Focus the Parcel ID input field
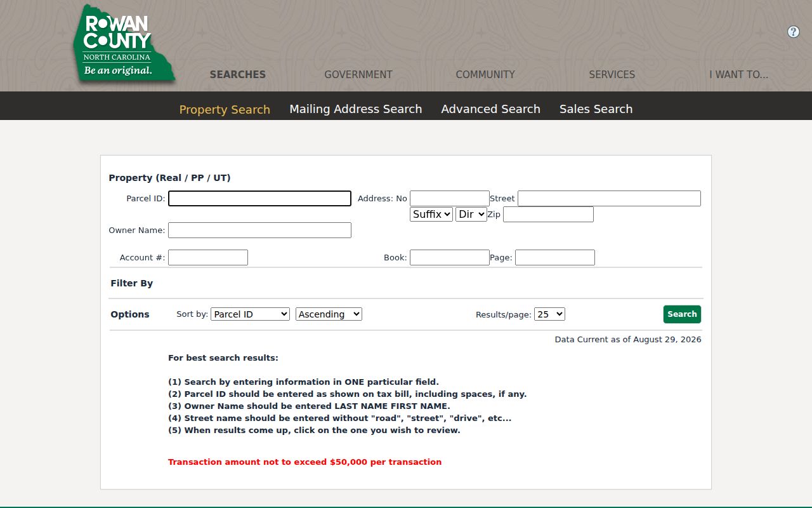812x508 pixels. [259, 198]
